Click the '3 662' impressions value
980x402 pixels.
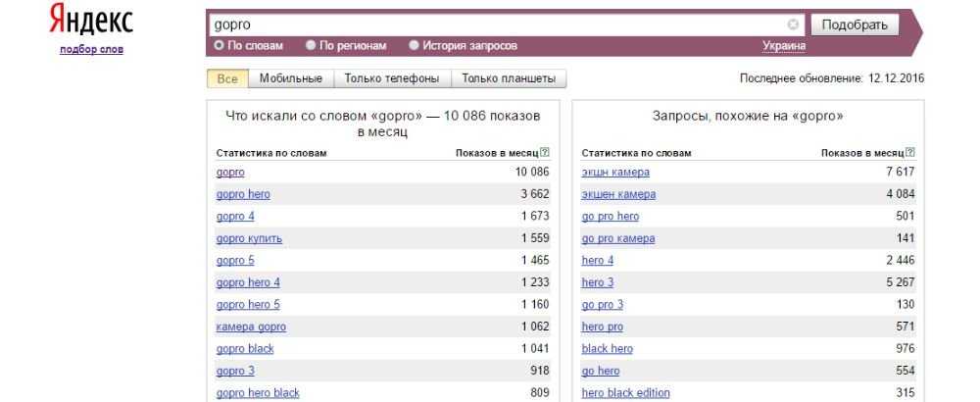click(535, 194)
